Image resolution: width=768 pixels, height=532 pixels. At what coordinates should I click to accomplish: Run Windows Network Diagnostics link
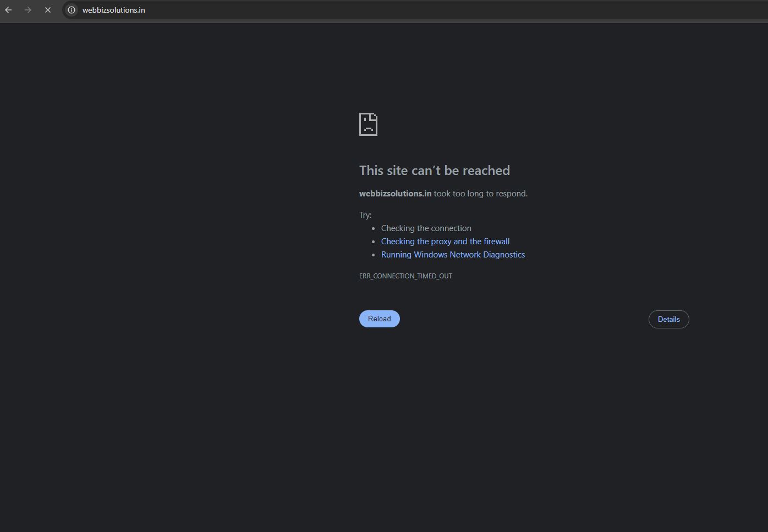pos(453,255)
